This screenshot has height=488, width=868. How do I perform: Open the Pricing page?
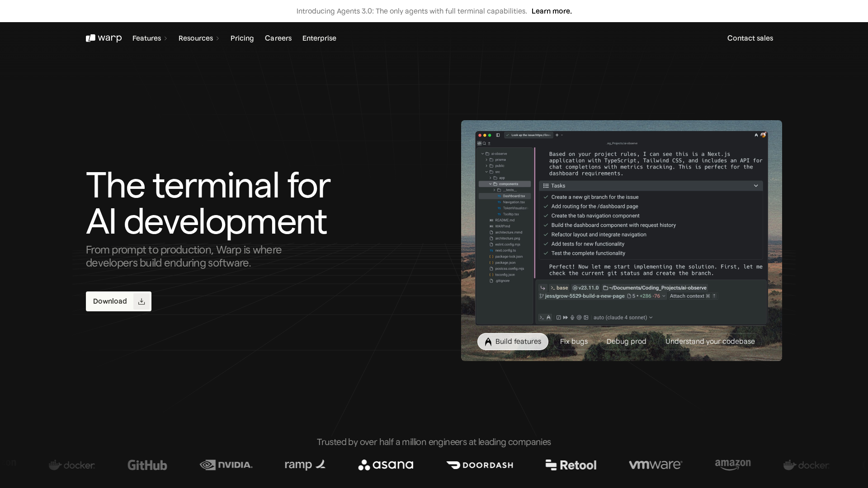click(242, 38)
